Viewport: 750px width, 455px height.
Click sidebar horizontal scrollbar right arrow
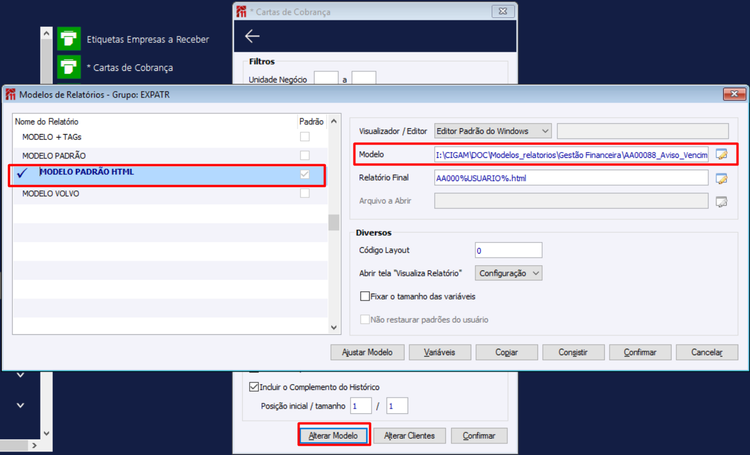point(34,445)
